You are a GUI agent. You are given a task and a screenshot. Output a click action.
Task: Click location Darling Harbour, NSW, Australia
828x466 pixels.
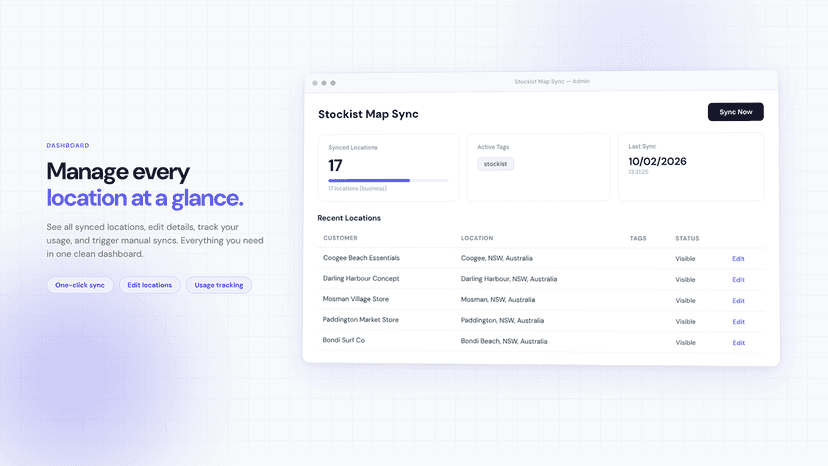[509, 279]
